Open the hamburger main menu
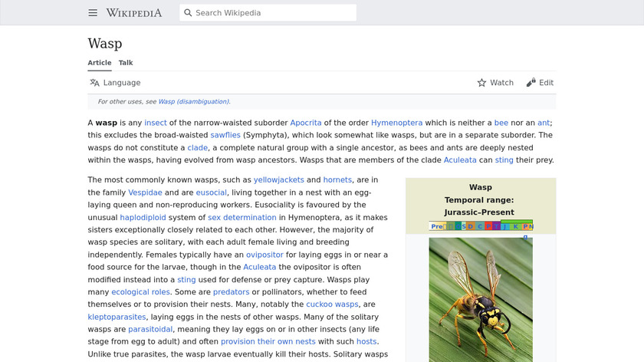644x362 pixels. tap(93, 13)
